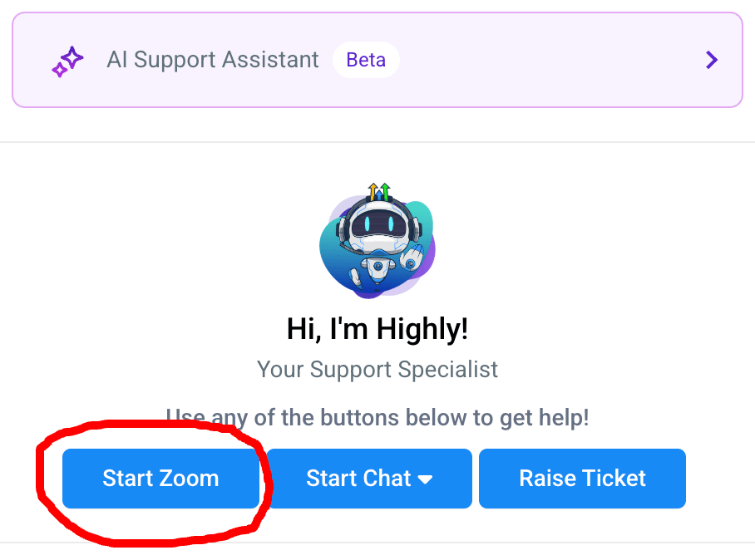
Task: Select the "Hi, I'm Highly!" heading
Action: click(377, 329)
